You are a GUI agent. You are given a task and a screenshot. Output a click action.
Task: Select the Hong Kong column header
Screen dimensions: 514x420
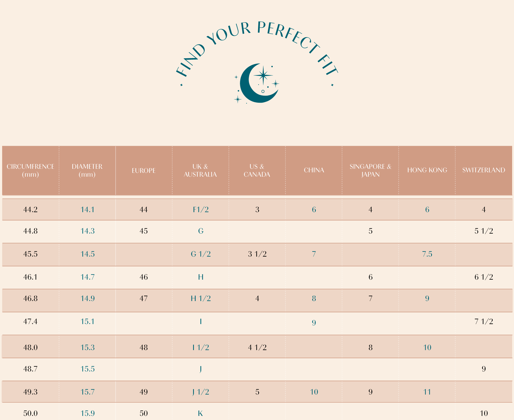[427, 170]
